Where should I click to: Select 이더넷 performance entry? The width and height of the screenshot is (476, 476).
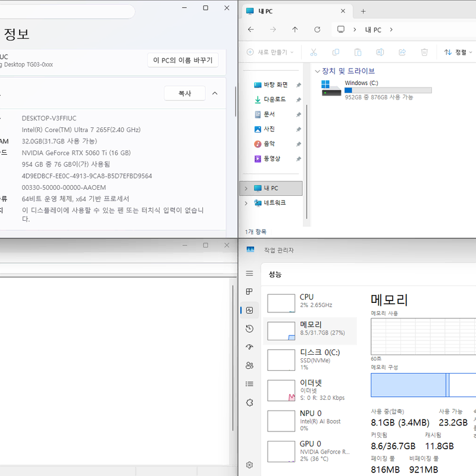pyautogui.click(x=310, y=390)
